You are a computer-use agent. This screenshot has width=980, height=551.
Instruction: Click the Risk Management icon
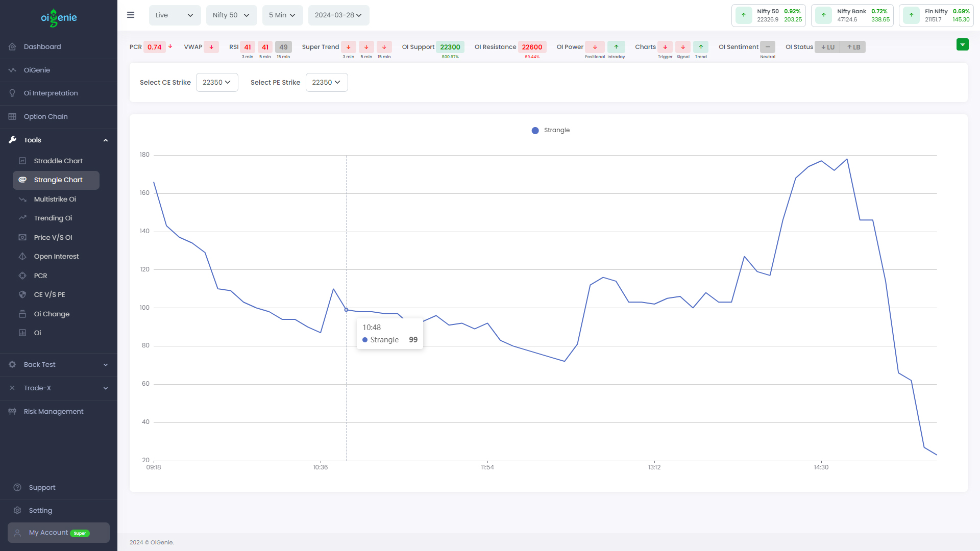tap(12, 412)
